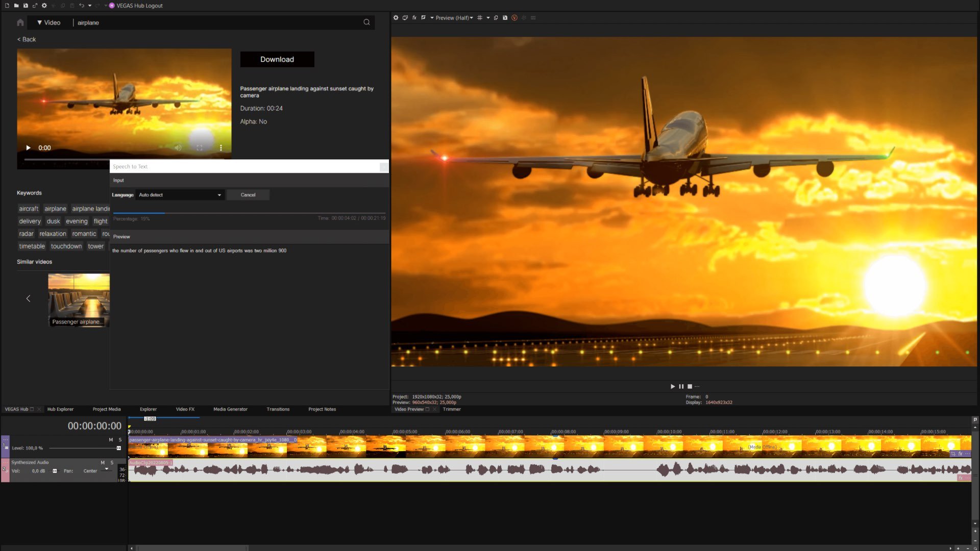Switch to the Media Generator tab
The width and height of the screenshot is (980, 551).
[230, 409]
